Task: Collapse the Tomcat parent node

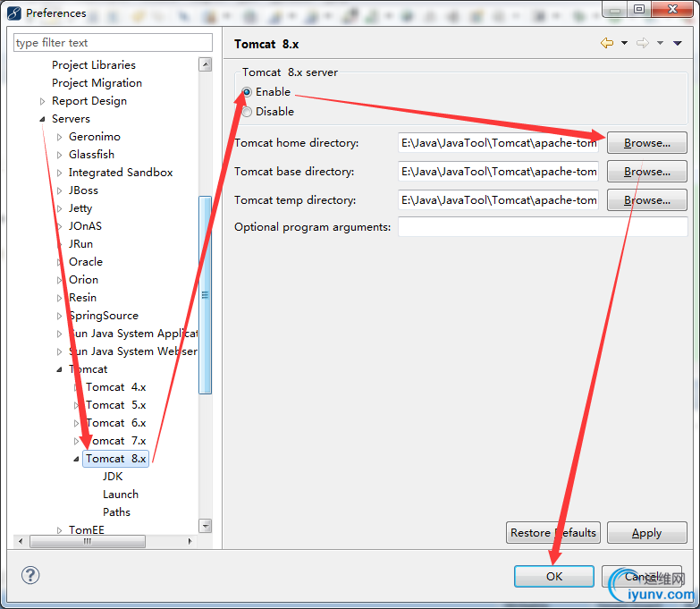Action: 59,369
